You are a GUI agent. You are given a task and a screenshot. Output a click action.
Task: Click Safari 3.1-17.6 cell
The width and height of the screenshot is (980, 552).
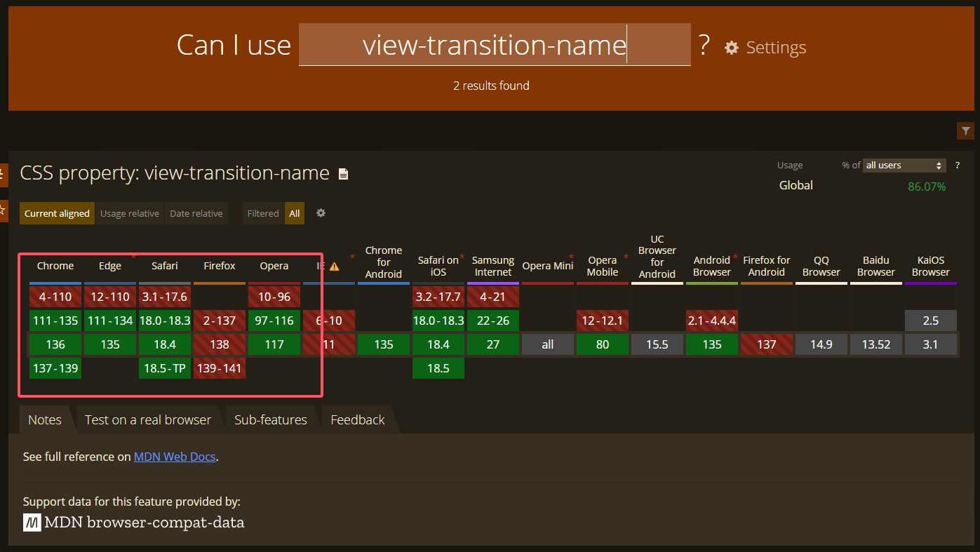point(165,297)
